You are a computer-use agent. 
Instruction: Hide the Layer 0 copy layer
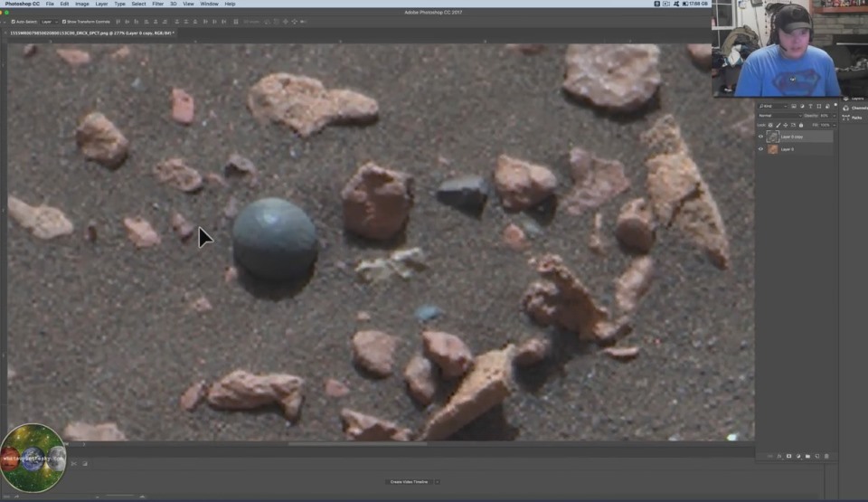(760, 137)
